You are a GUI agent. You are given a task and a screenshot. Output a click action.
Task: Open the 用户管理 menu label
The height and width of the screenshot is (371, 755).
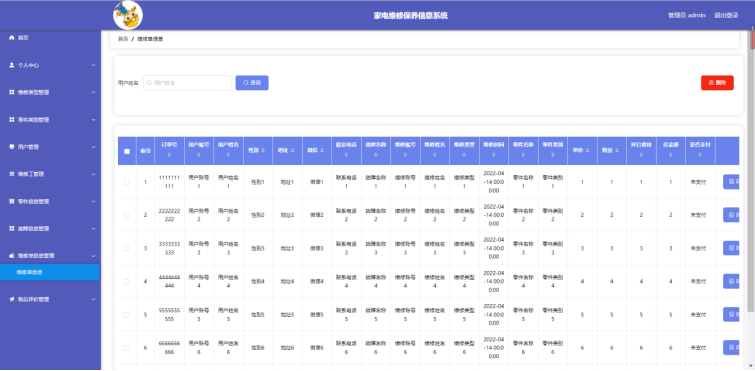coord(28,147)
